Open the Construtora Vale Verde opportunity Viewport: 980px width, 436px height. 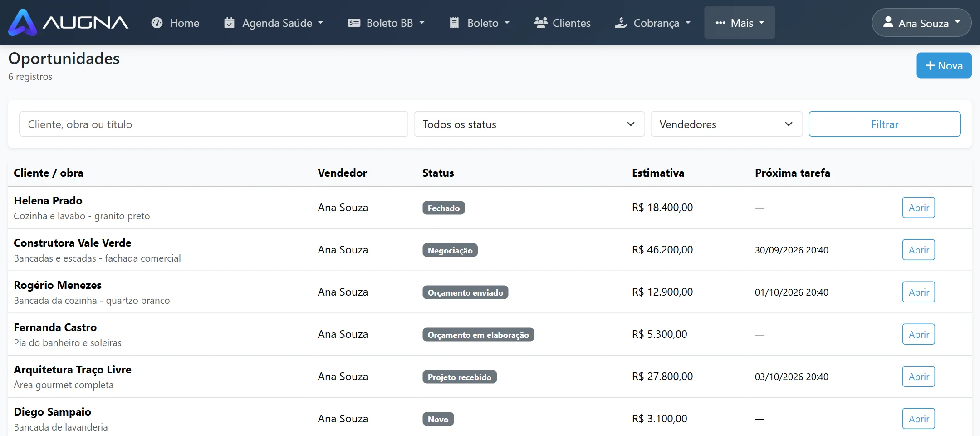[919, 250]
